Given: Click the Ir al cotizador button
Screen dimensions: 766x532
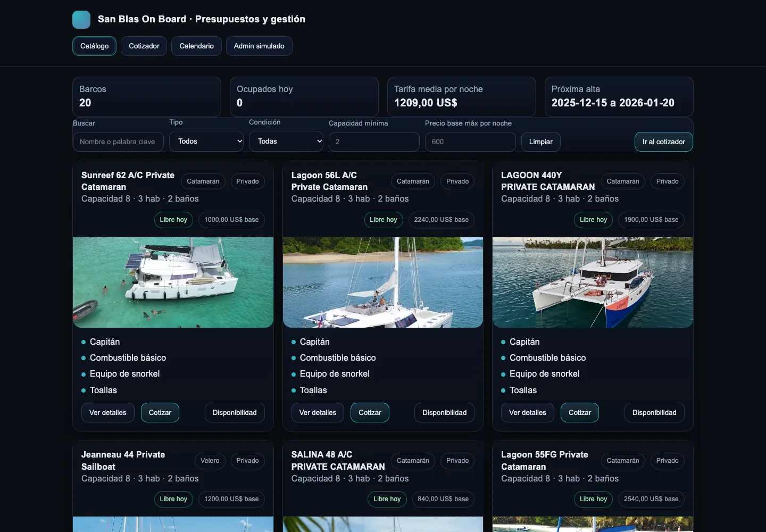Looking at the screenshot, I should coord(664,142).
